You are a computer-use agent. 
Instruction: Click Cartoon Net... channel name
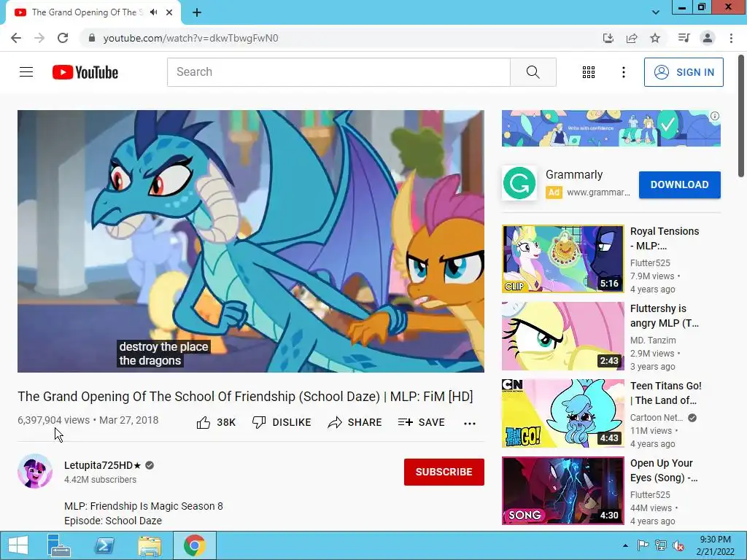[x=657, y=418]
